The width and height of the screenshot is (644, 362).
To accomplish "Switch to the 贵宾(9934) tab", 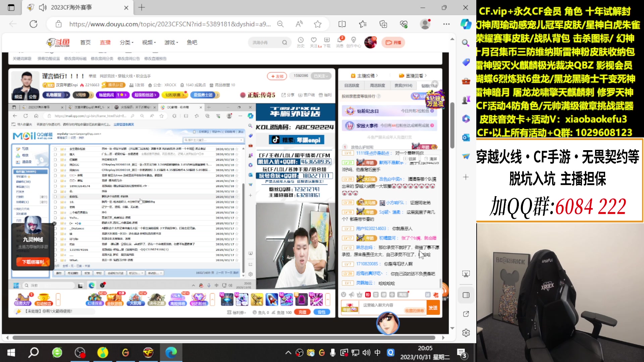I will 403,86.
